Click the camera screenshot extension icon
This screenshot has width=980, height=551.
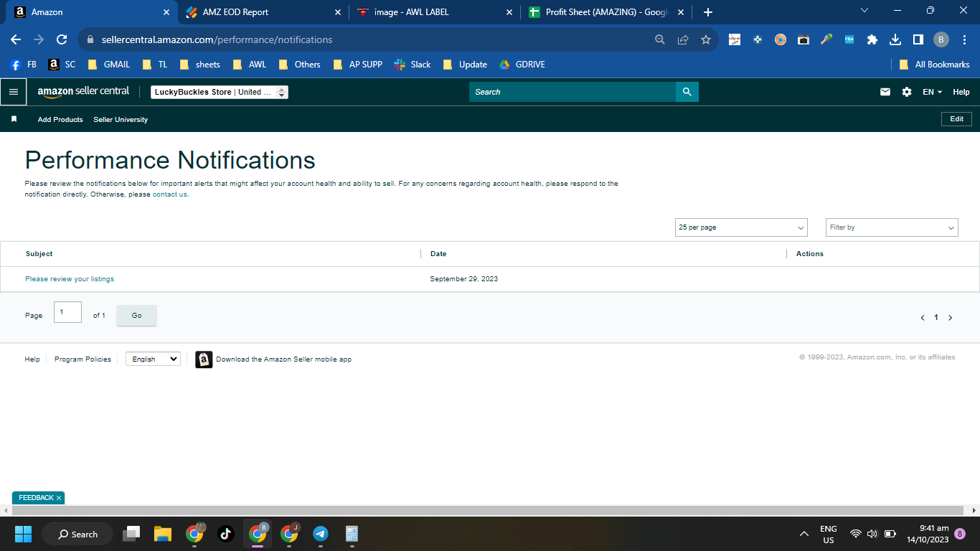804,40
